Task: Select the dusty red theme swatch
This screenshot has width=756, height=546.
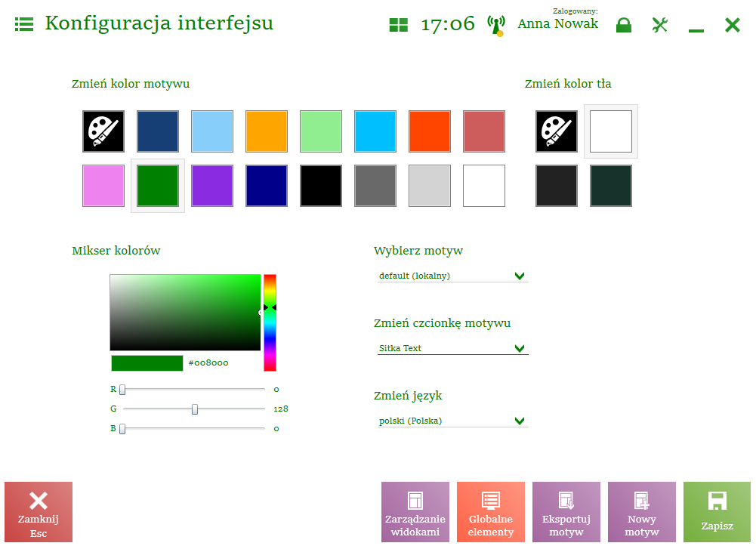Action: click(484, 131)
